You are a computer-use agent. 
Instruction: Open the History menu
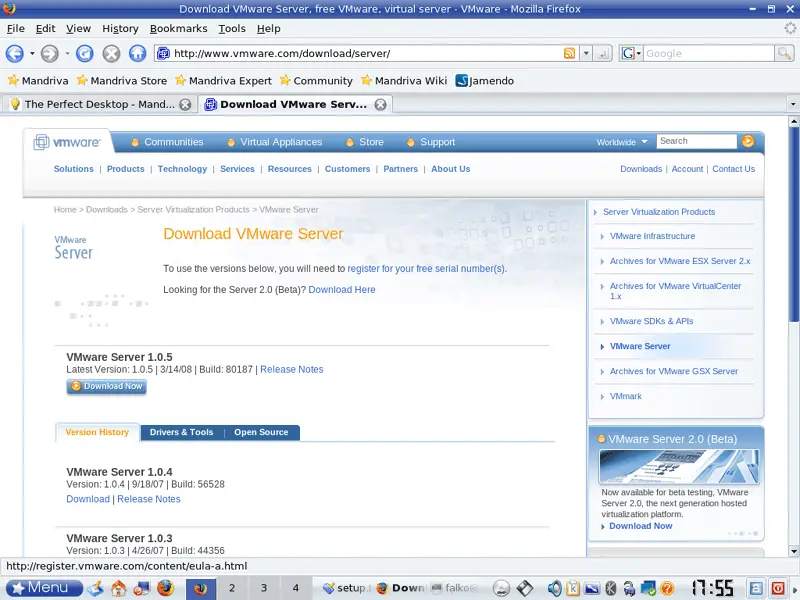[120, 29]
